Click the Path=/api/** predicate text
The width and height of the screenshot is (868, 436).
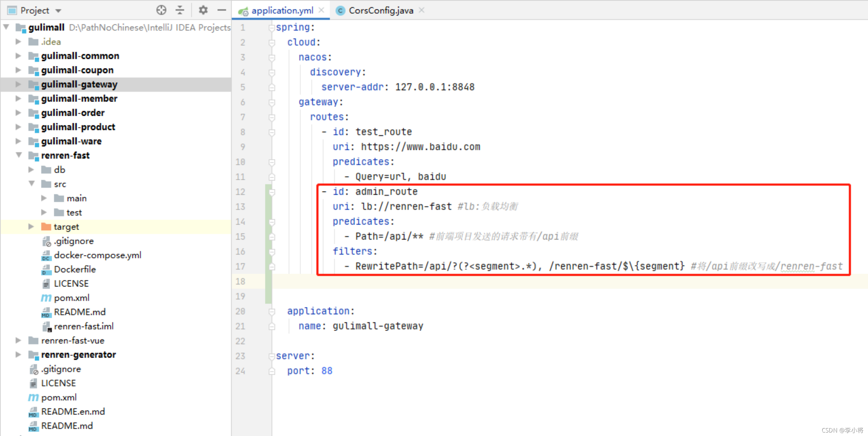[x=389, y=237]
